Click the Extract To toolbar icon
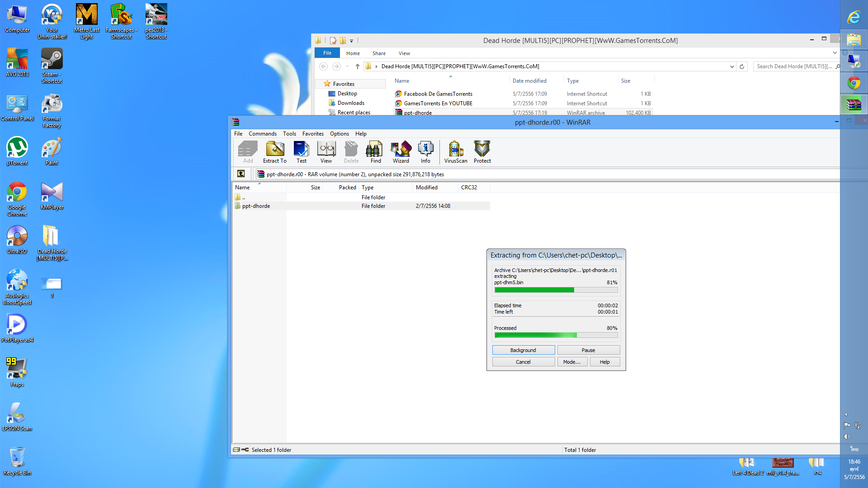This screenshot has height=488, width=868. pos(275,152)
